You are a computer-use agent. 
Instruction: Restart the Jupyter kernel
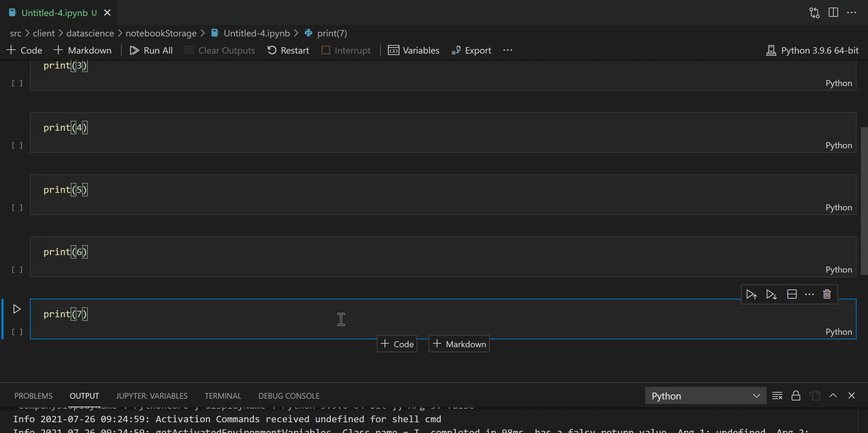point(288,50)
